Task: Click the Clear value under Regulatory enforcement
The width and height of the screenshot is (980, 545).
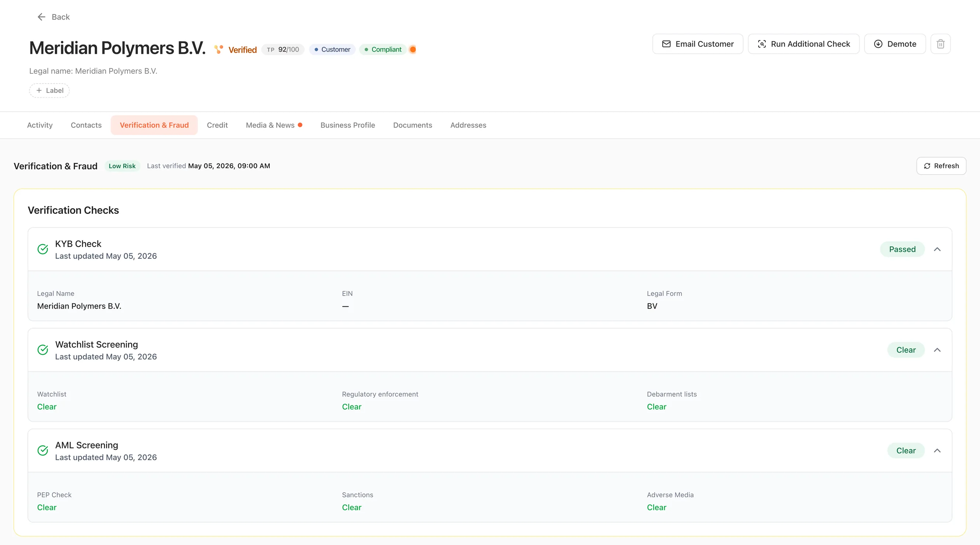Action: click(352, 407)
